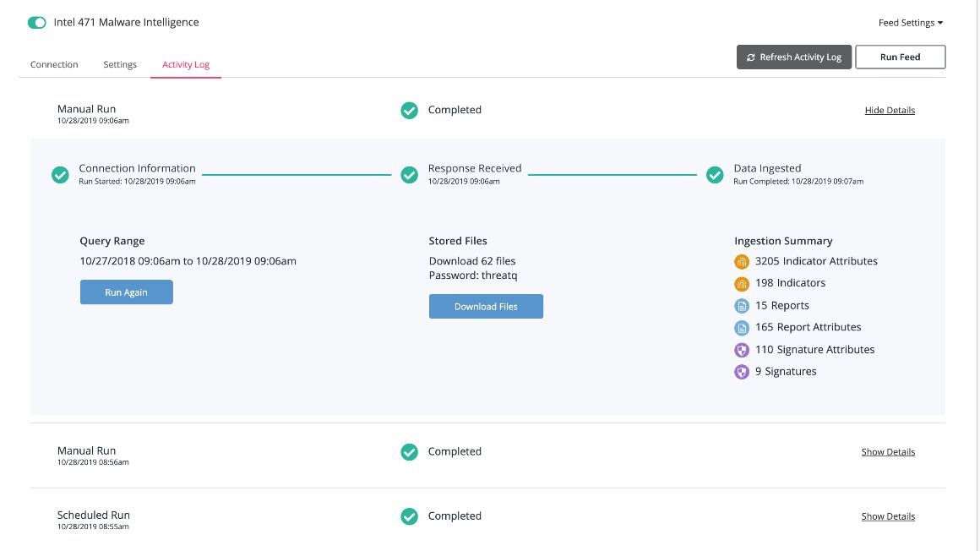Screen dimensions: 980x551
Task: Click the Download Files button
Action: coord(486,307)
